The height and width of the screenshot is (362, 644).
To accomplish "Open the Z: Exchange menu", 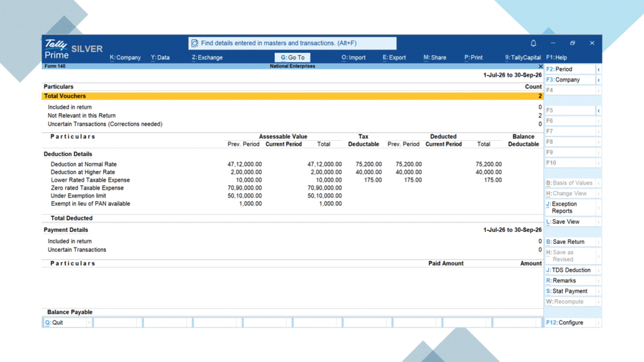I will coord(208,57).
